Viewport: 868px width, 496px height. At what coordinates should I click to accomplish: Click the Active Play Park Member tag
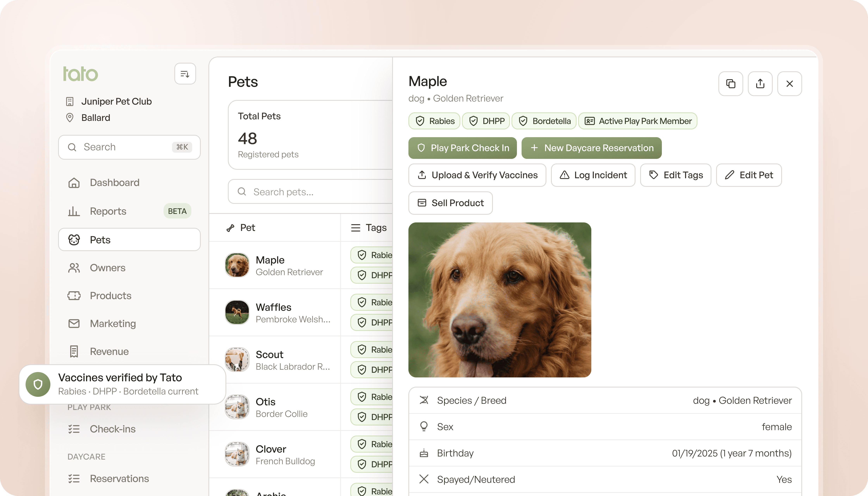point(637,121)
